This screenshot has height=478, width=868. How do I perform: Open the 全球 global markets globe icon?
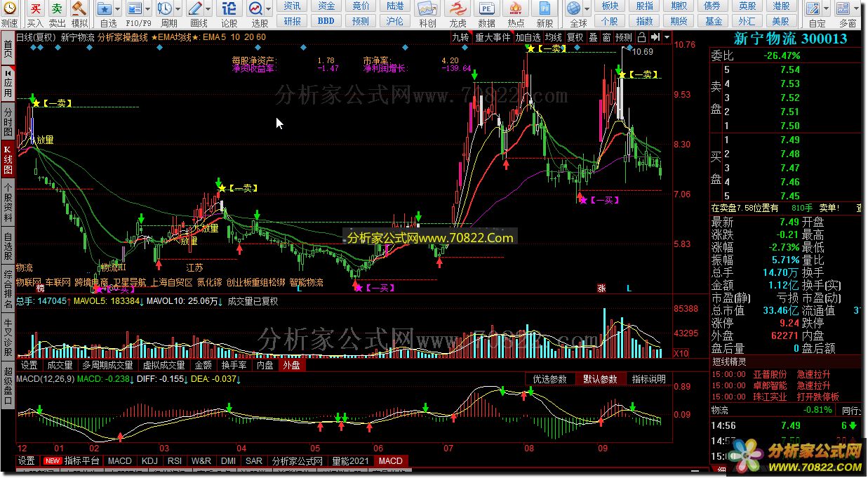coord(574,9)
